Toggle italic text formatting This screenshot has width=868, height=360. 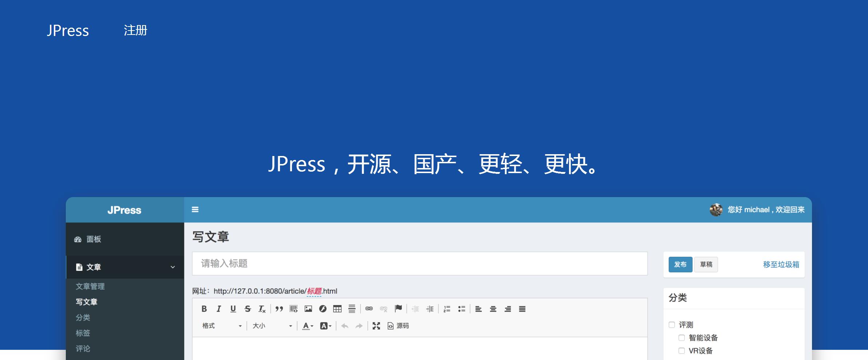pyautogui.click(x=219, y=309)
